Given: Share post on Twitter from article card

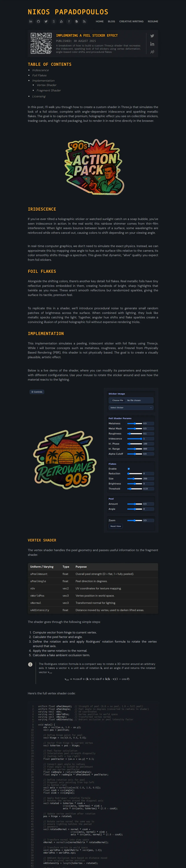Looking at the screenshot, I should tap(152, 36).
